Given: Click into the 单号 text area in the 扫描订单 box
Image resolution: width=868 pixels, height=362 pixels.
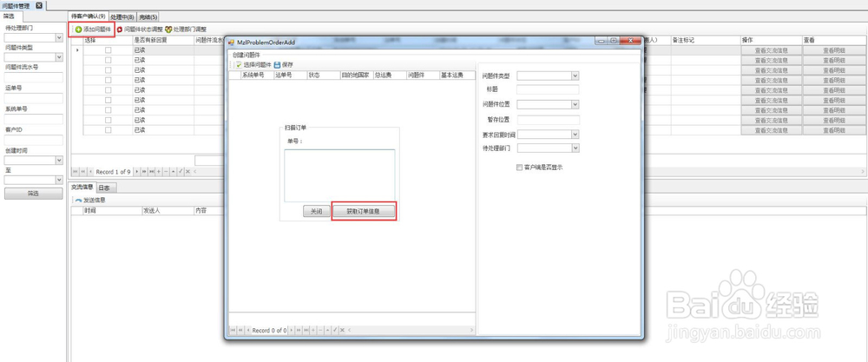Looking at the screenshot, I should (x=339, y=175).
